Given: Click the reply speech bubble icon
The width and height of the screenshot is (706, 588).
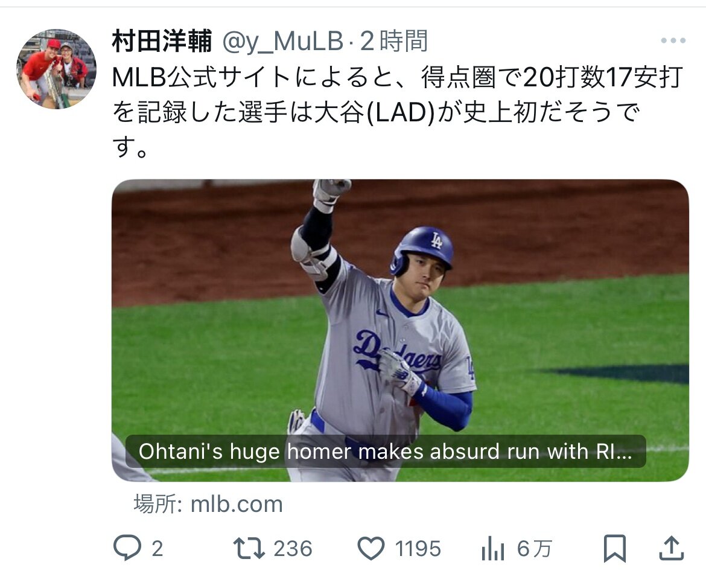Looking at the screenshot, I should (127, 548).
